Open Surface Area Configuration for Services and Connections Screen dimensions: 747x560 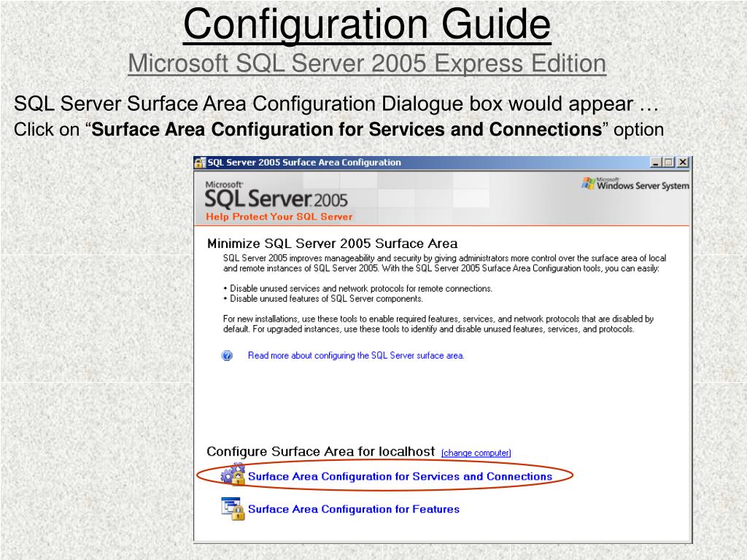point(400,476)
